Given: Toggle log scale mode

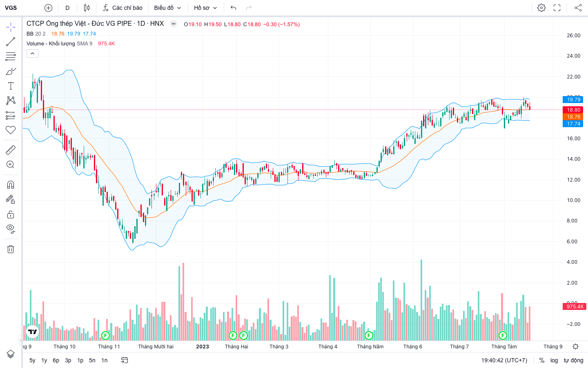Looking at the screenshot, I should click(x=554, y=360).
